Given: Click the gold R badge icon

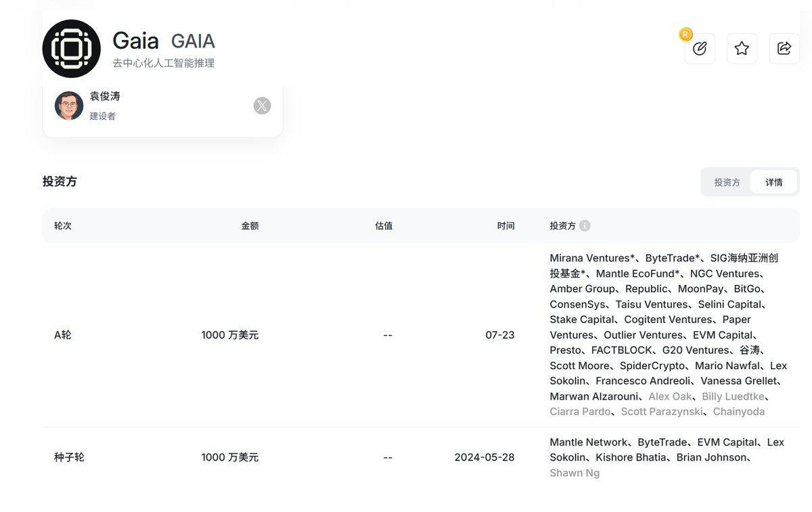Looking at the screenshot, I should click(x=685, y=34).
